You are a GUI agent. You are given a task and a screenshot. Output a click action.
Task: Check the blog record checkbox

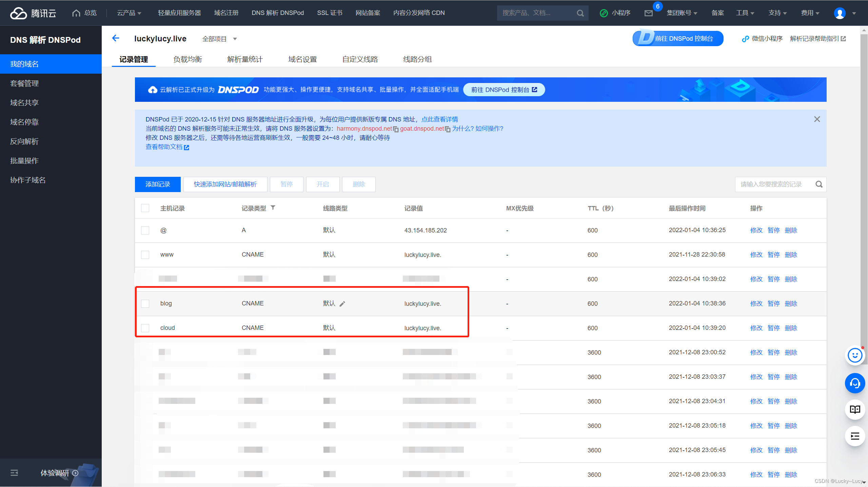tap(145, 304)
